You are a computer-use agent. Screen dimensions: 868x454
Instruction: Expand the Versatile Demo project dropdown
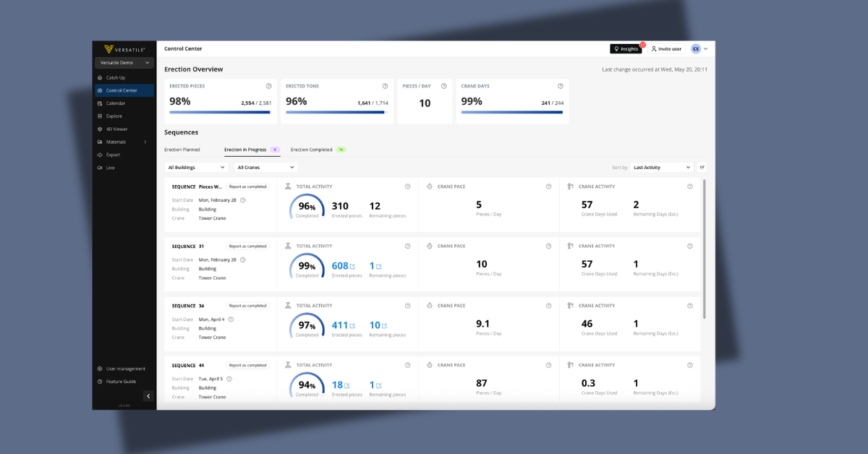(x=124, y=63)
